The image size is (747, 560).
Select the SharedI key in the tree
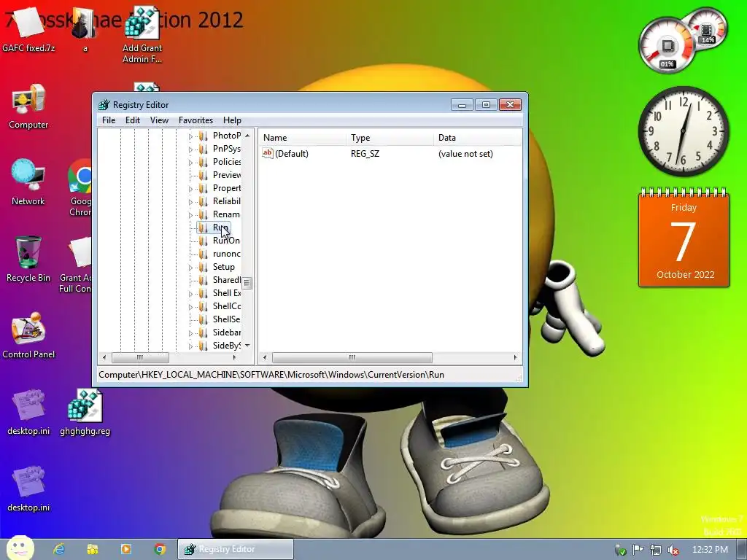tap(226, 280)
